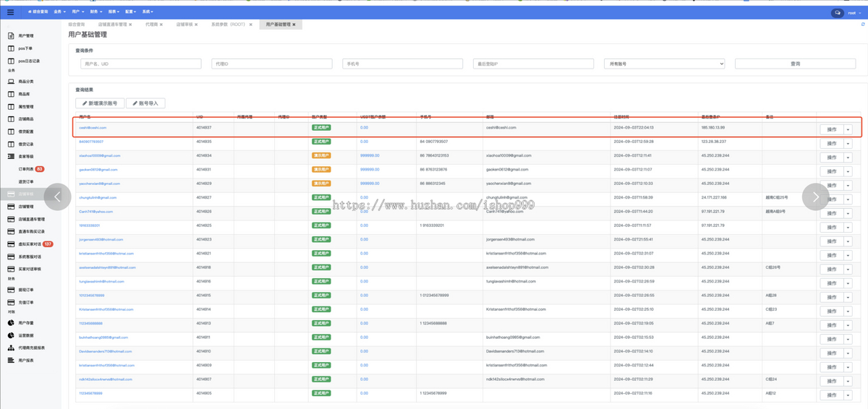The height and width of the screenshot is (409, 868).
Task: Open pos下单 in the sidebar
Action: point(25,48)
